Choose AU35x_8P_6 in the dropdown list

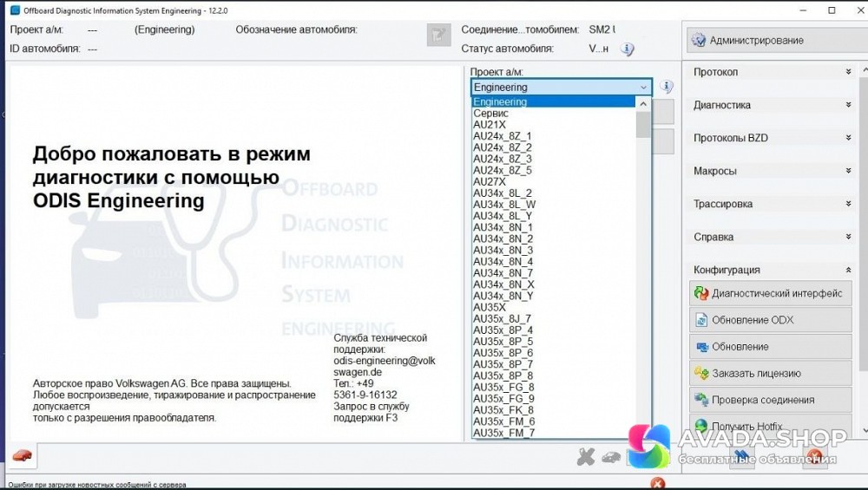[503, 353]
